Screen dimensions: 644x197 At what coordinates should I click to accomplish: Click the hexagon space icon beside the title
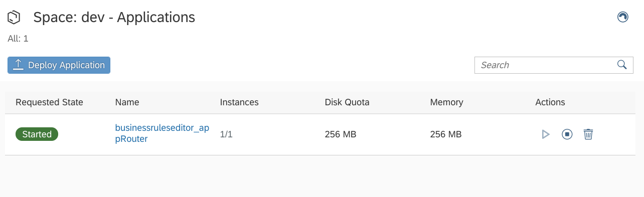click(x=14, y=18)
